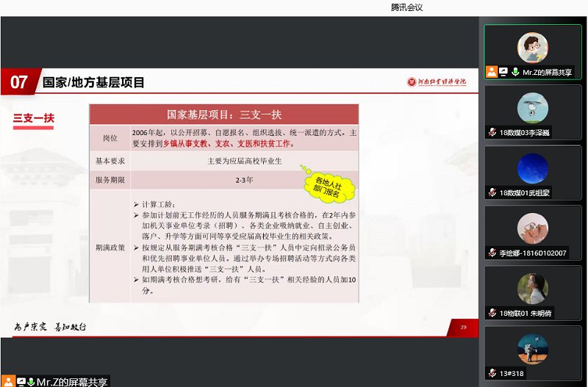Select 18数媒03李泽巍's avatar thumbnail

532,108
